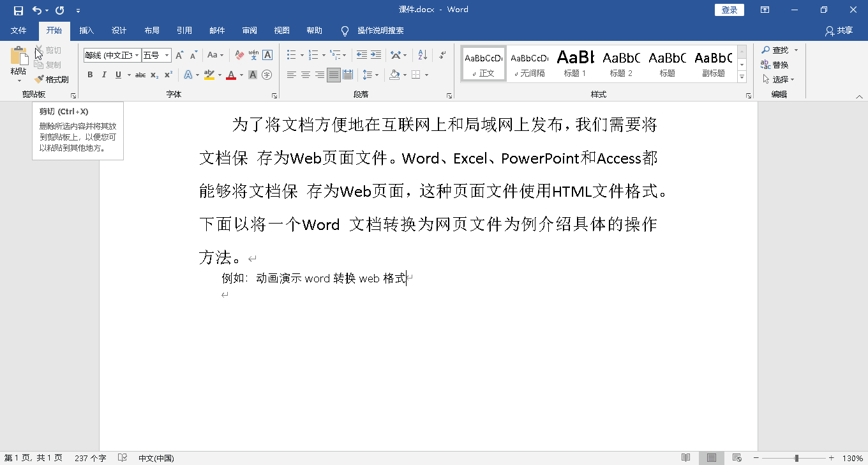Open the line spacing dropdown
This screenshot has width=868, height=465.
coord(370,75)
